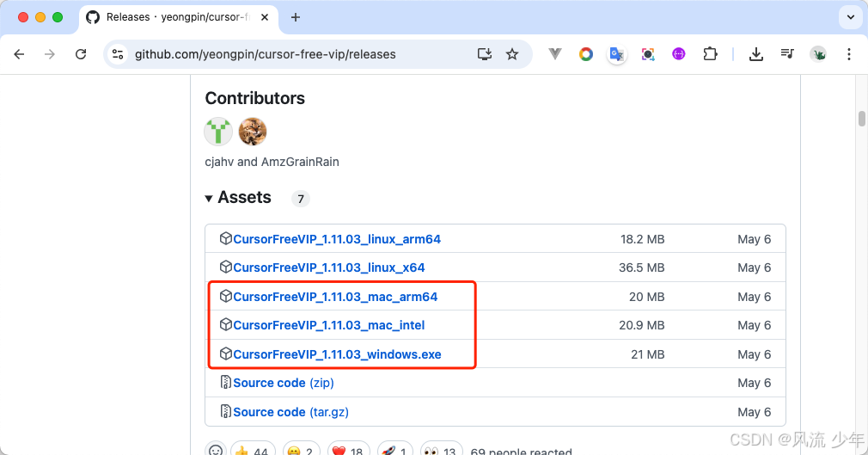Download CursorFreeVIP_1.11.03_linux_x64

coord(329,267)
